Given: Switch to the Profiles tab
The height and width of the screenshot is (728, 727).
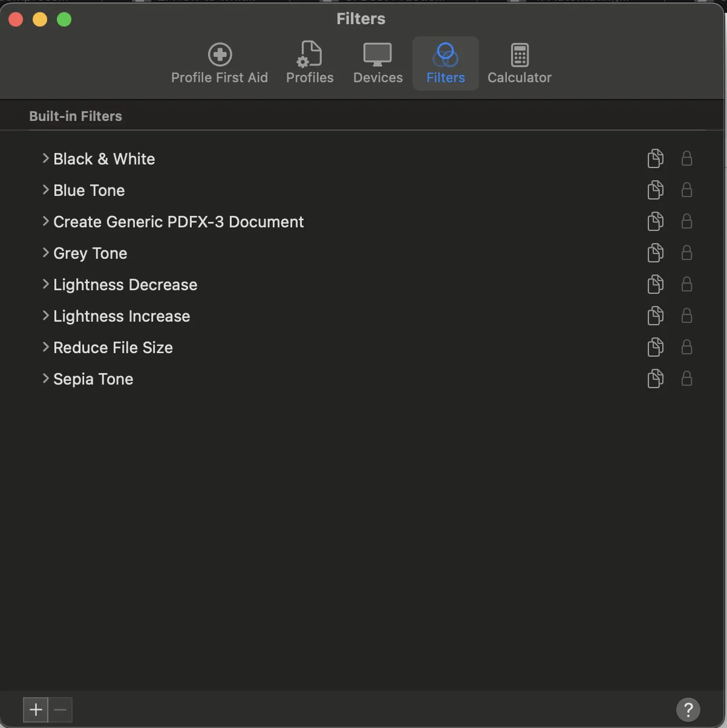Looking at the screenshot, I should coord(310,63).
